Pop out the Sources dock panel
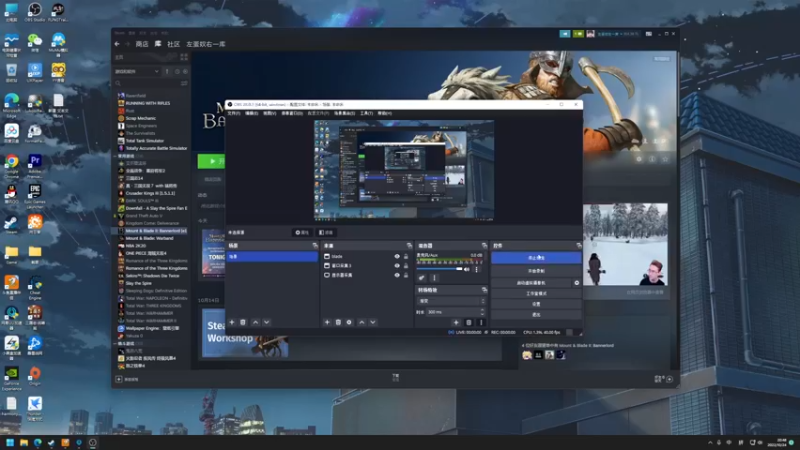The width and height of the screenshot is (800, 450). 409,246
